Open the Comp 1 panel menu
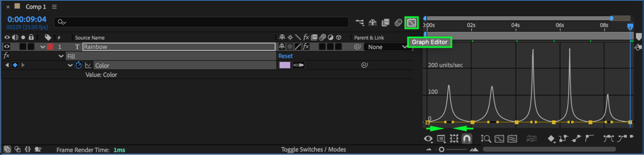 [x=54, y=7]
